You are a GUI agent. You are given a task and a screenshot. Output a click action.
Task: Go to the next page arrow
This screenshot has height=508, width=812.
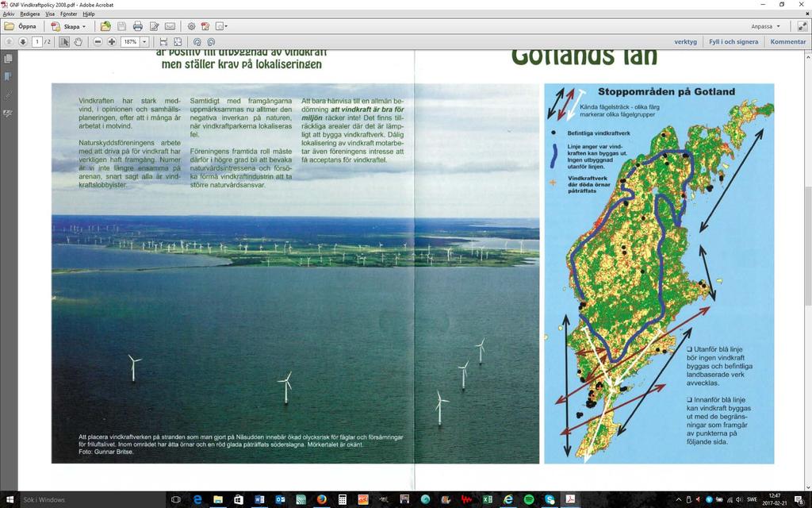tap(23, 41)
